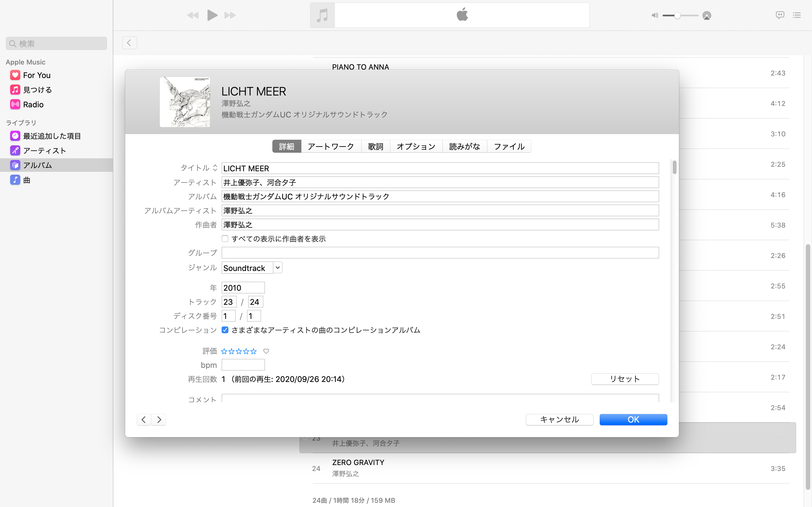Open the lyrics speech-bubble panel

[x=780, y=15]
